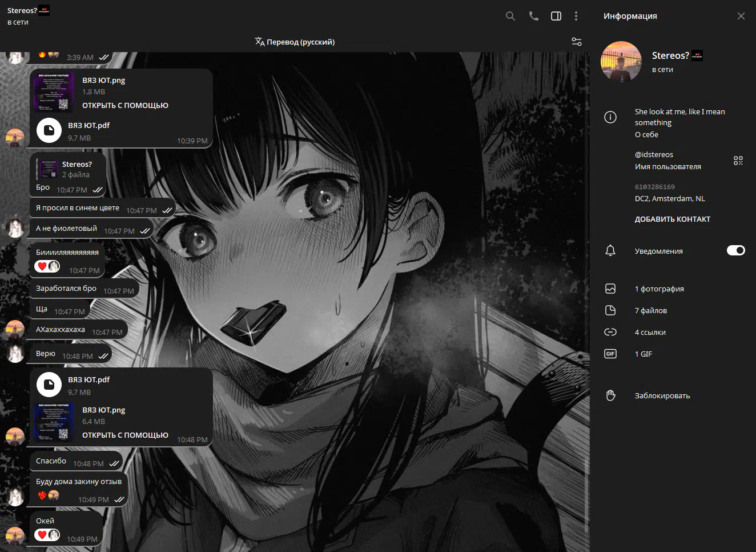Close the Информация panel

pos(741,16)
